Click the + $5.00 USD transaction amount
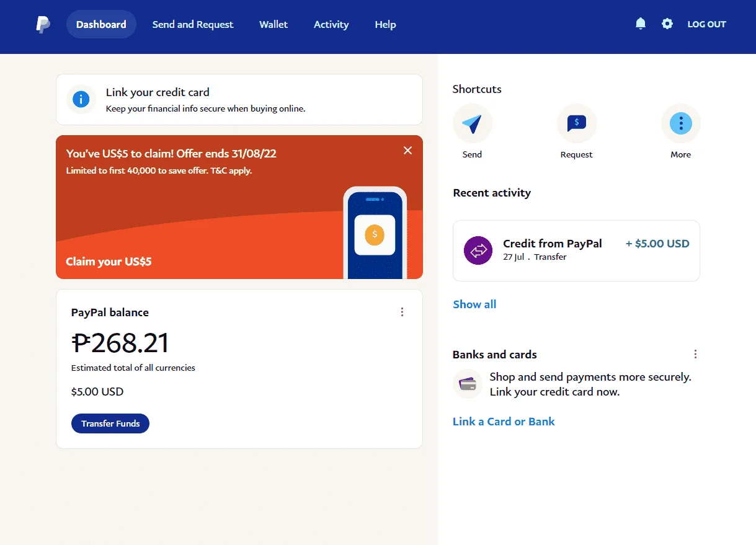 pyautogui.click(x=657, y=244)
